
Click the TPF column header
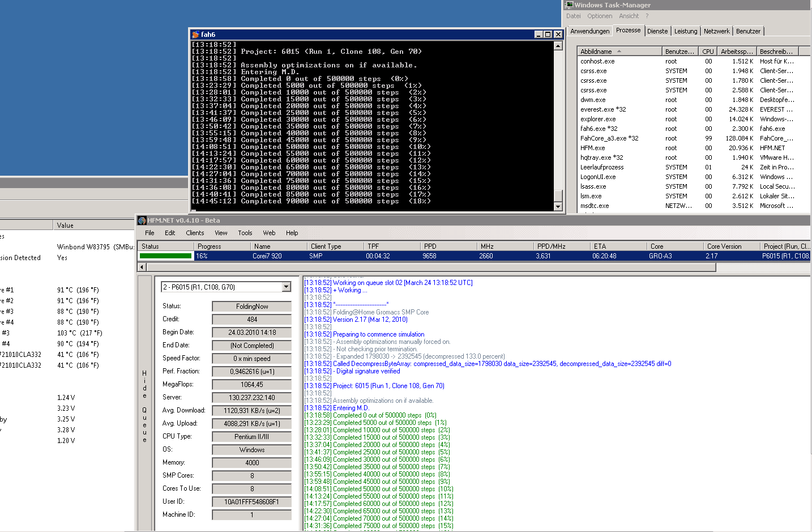pyautogui.click(x=392, y=246)
